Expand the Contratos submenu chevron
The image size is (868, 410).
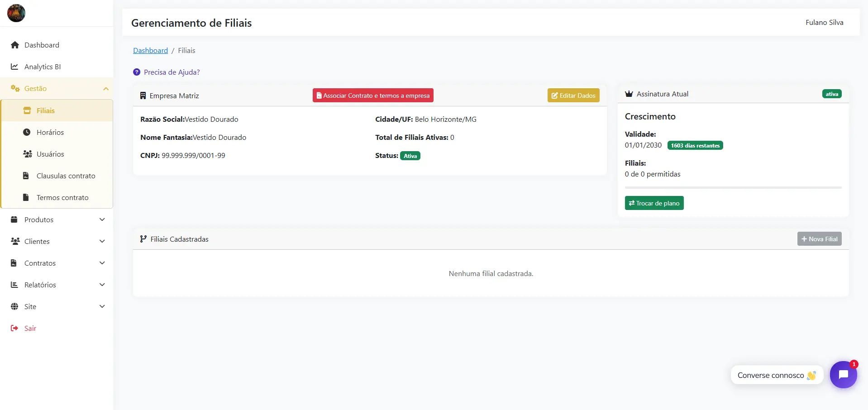pos(102,263)
